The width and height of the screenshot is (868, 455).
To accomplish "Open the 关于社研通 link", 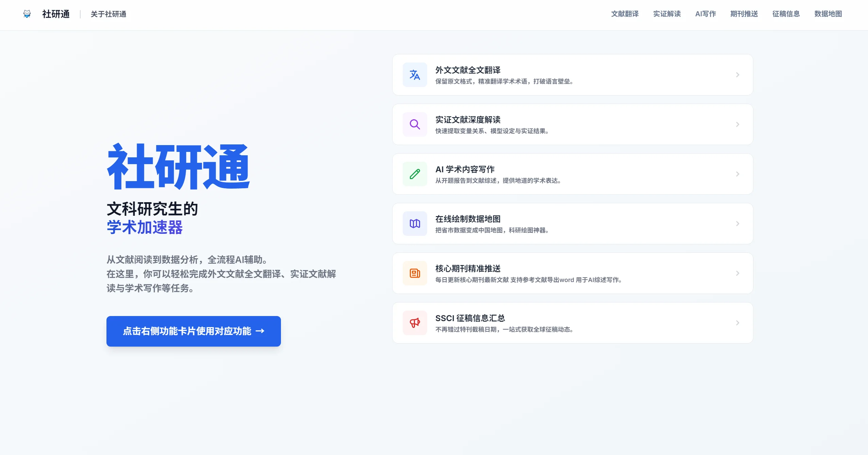I will 108,14.
